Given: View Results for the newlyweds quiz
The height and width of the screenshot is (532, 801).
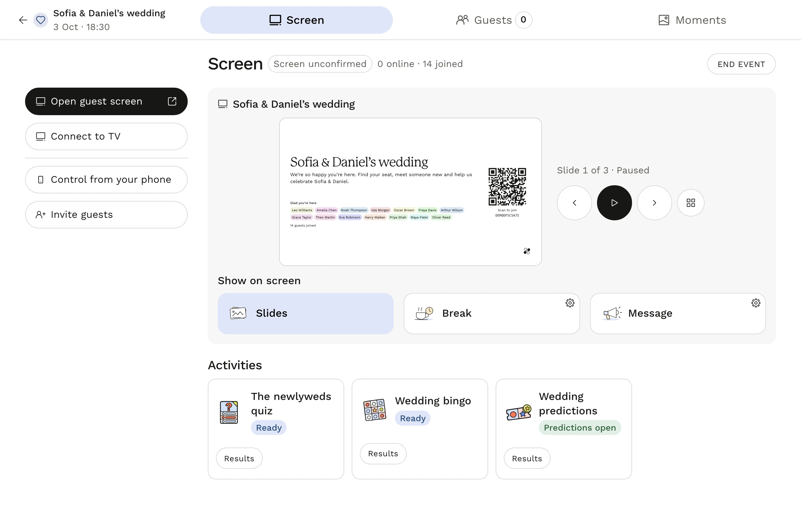Looking at the screenshot, I should [239, 458].
